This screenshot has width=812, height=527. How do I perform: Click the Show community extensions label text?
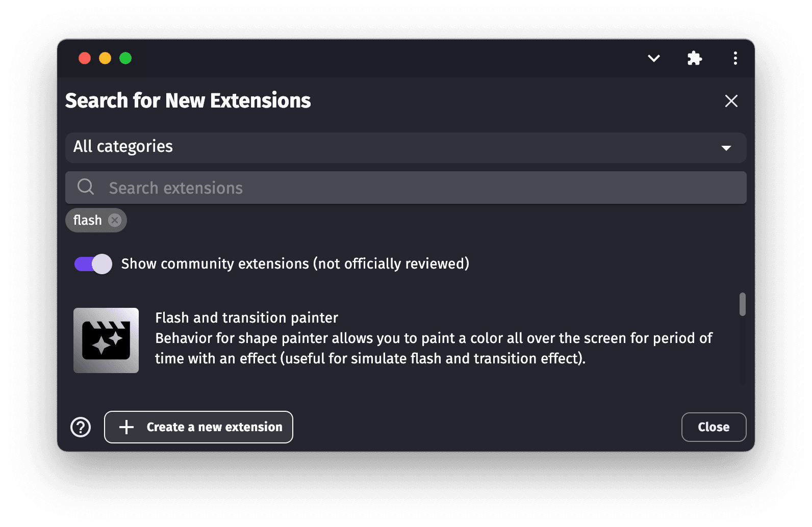click(x=295, y=264)
